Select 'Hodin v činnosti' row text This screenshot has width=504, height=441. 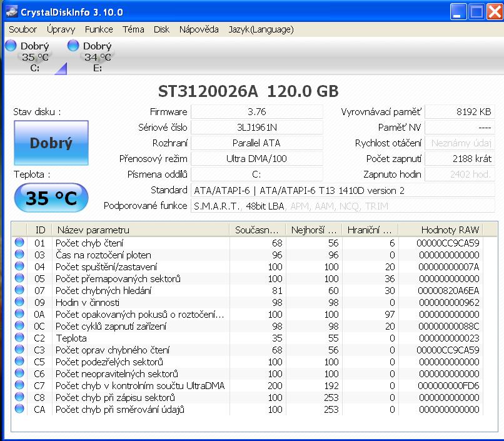88,303
